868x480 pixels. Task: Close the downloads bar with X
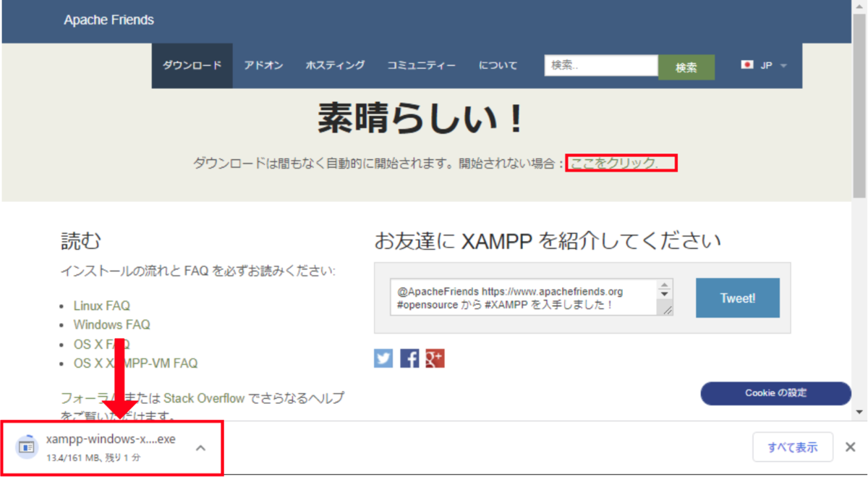(851, 447)
